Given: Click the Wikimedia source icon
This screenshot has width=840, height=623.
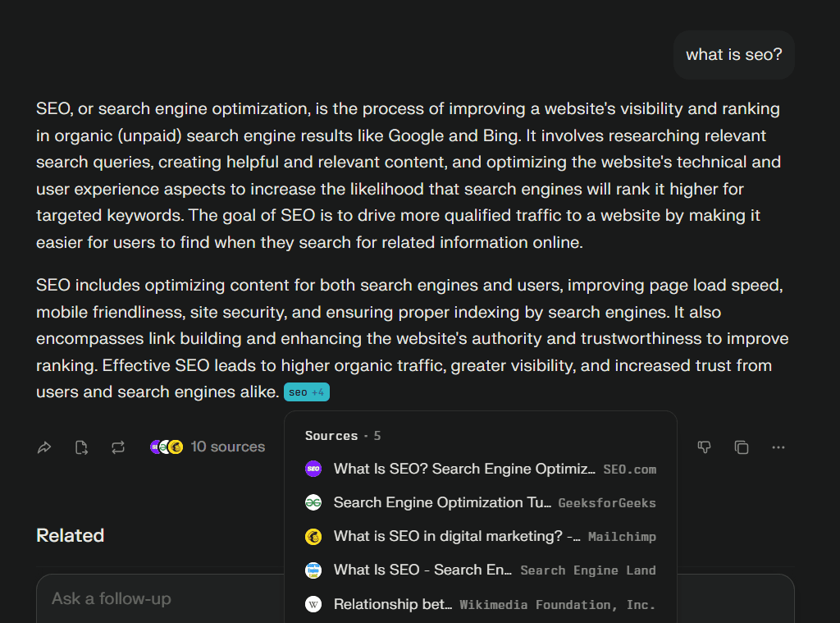Looking at the screenshot, I should (313, 604).
